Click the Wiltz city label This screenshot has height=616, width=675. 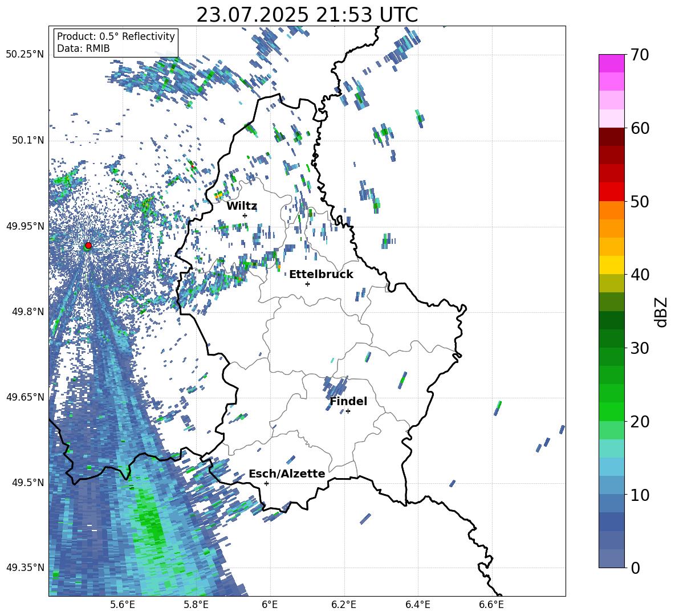[x=242, y=206]
